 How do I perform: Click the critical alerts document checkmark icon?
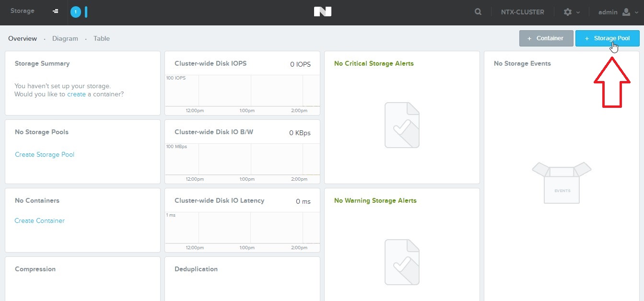[x=402, y=125]
